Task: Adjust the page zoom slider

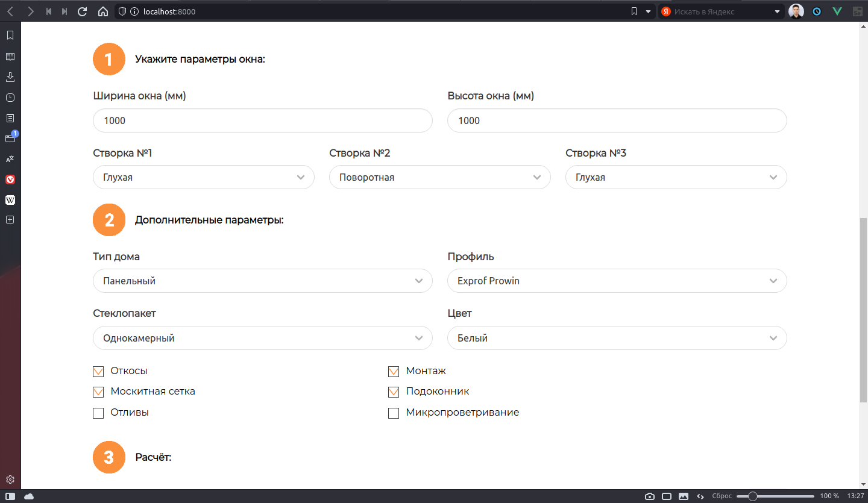Action: [775, 496]
